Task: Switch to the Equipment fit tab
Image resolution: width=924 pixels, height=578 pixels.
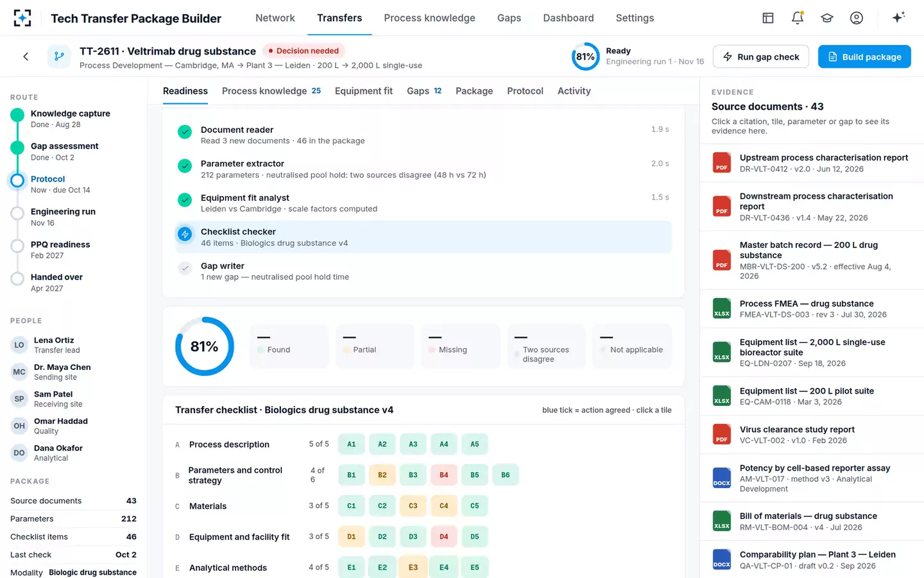Action: click(363, 91)
